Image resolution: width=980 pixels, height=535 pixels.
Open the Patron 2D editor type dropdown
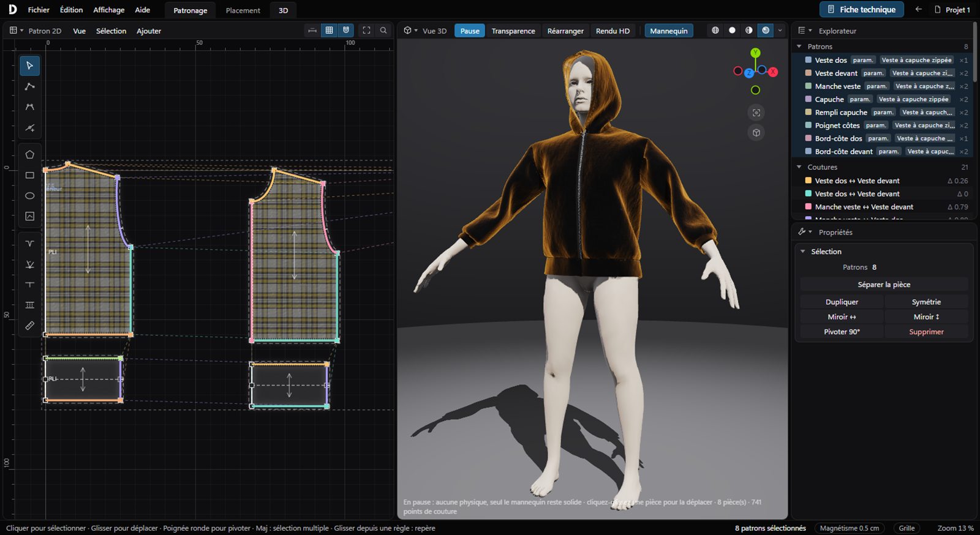coord(17,30)
